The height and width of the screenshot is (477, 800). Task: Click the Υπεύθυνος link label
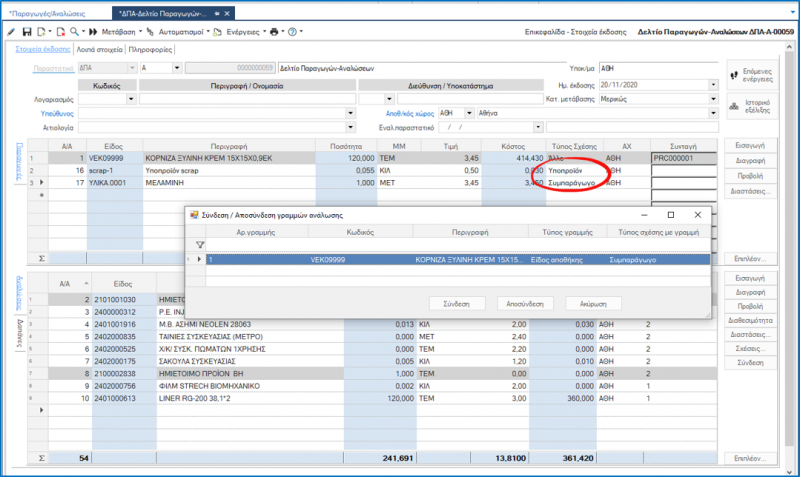pos(57,114)
